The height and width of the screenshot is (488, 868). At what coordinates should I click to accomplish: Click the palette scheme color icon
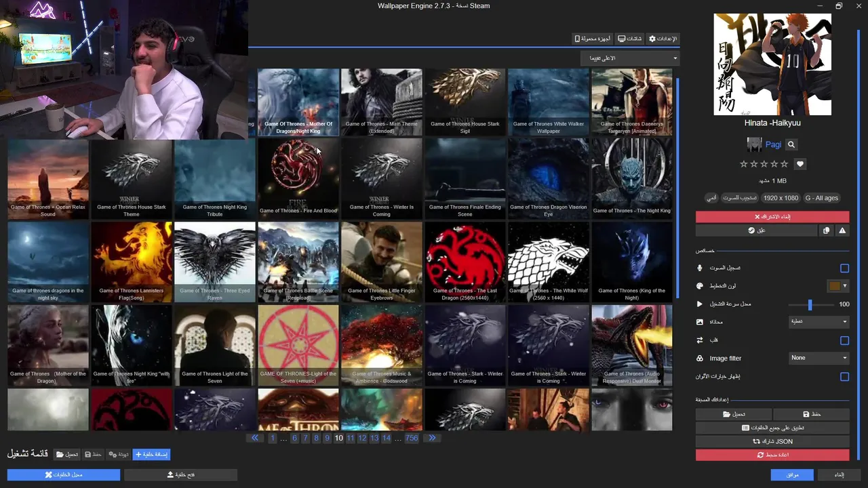tap(700, 286)
